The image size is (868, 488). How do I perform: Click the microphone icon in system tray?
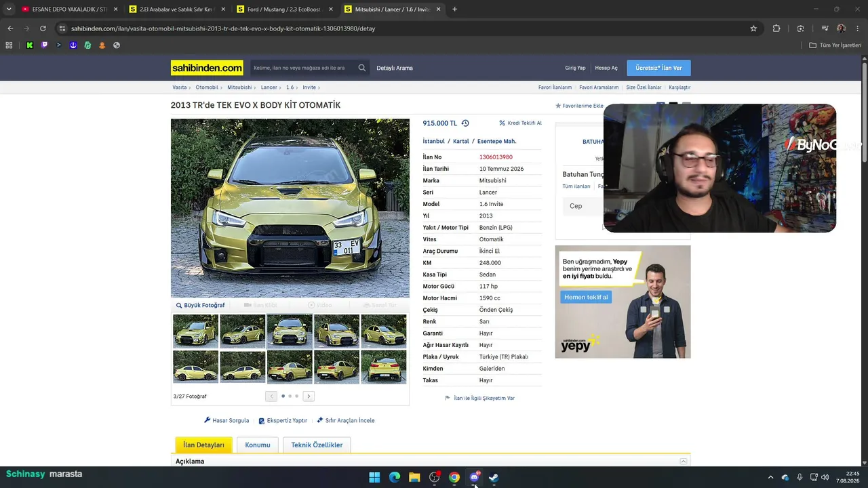point(800,477)
